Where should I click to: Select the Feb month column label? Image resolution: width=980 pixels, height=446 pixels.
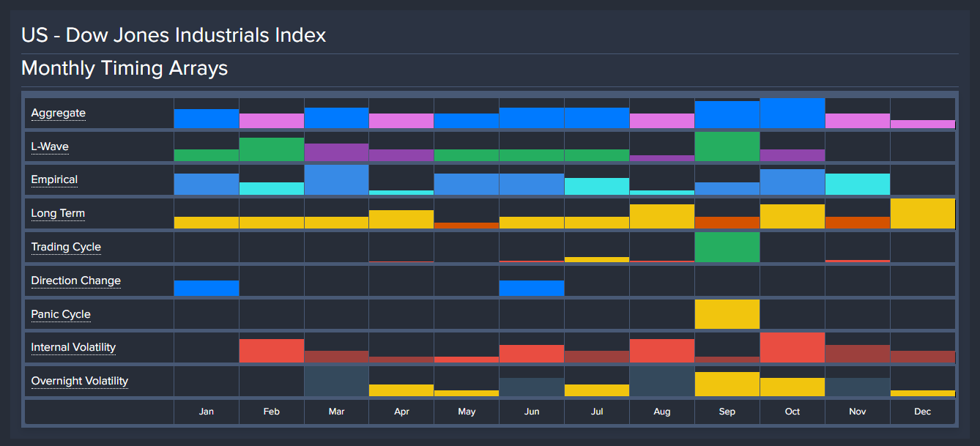272,412
